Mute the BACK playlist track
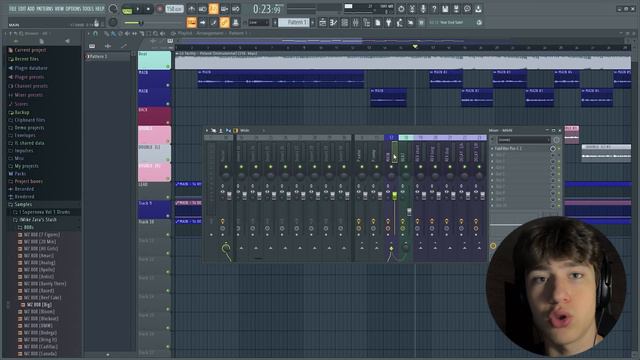 168,122
